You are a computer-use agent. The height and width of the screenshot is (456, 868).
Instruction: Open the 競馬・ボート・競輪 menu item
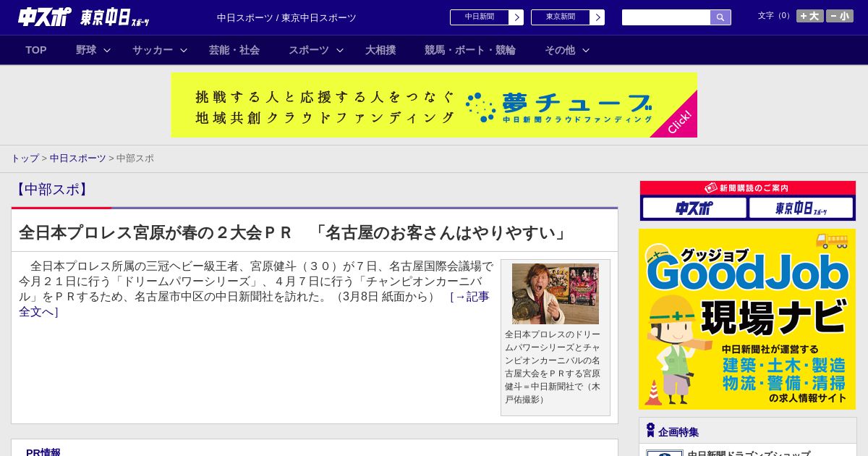click(x=470, y=50)
